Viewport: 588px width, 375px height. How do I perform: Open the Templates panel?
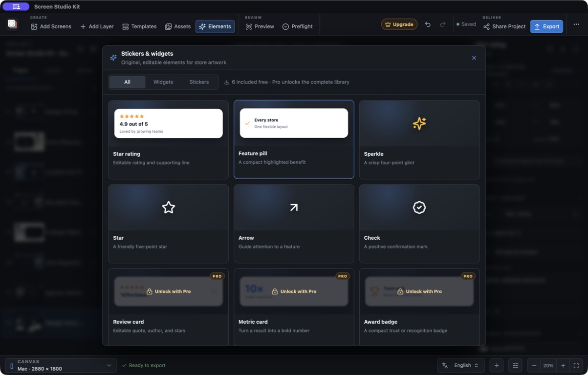point(139,26)
